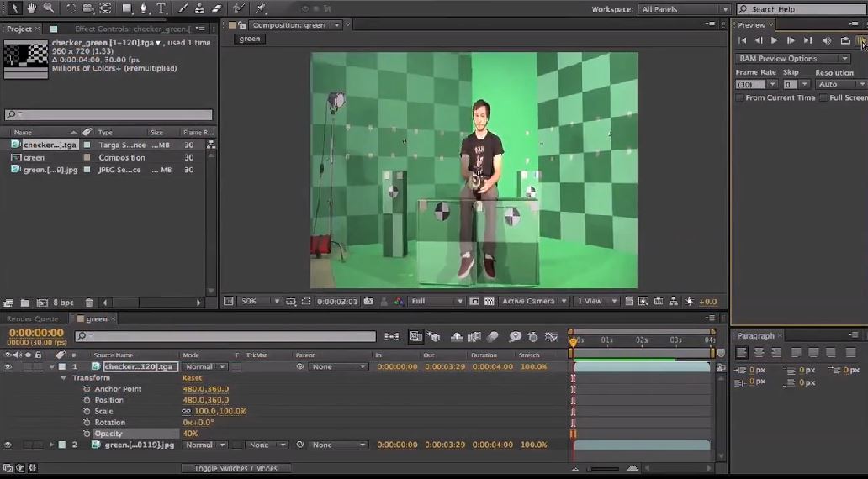Viewport: 868px width, 479px height.
Task: Select the Puppet Pin tool
Action: coord(262,8)
